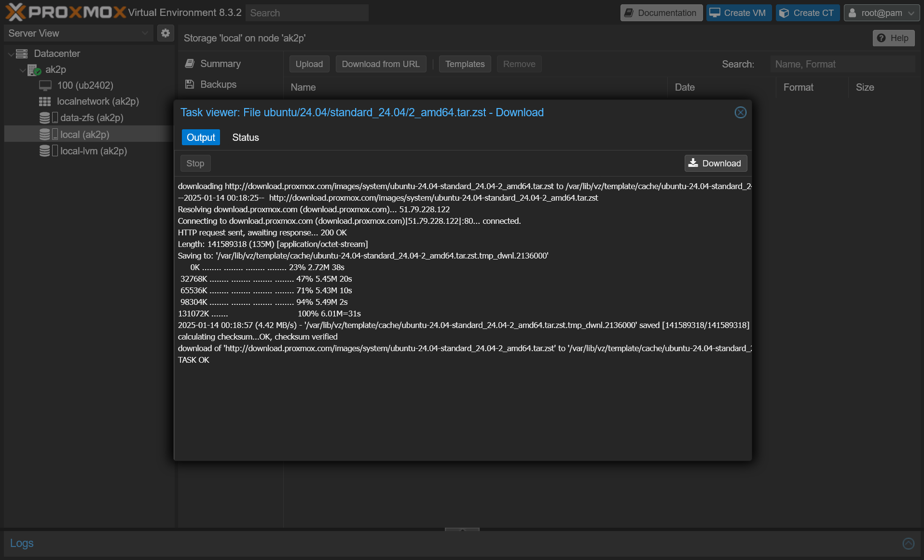Viewport: 924px width, 560px height.
Task: Click the Stop button in task viewer
Action: coord(195,164)
